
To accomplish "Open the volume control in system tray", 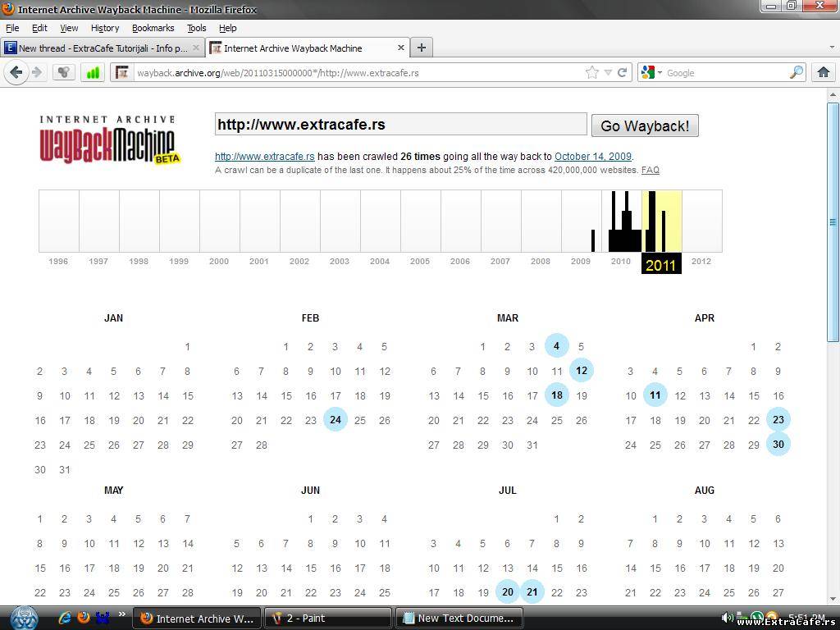I will 727,618.
